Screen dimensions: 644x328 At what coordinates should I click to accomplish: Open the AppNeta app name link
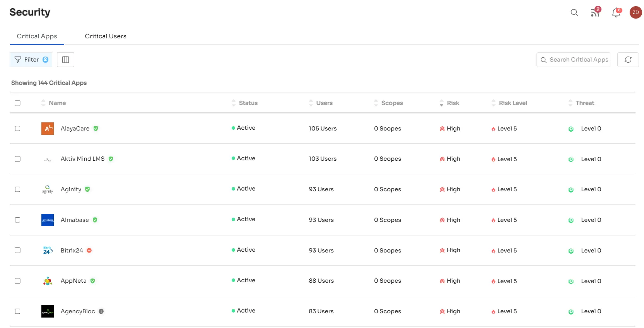(73, 281)
